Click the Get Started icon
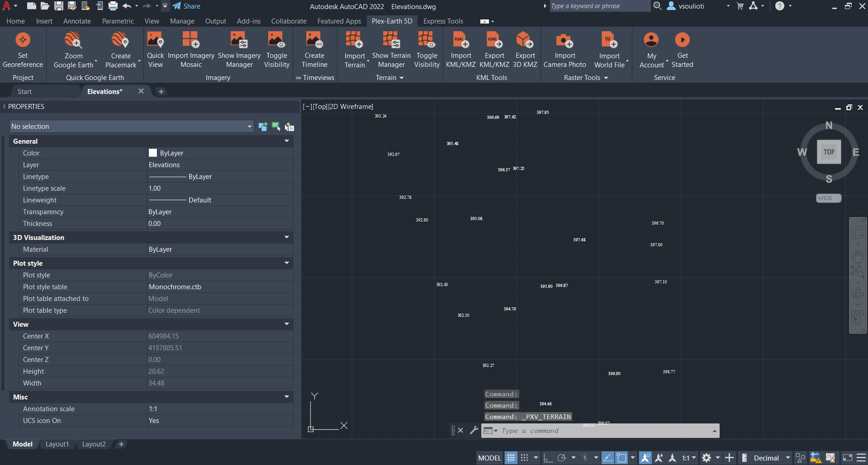868x465 pixels. click(682, 40)
